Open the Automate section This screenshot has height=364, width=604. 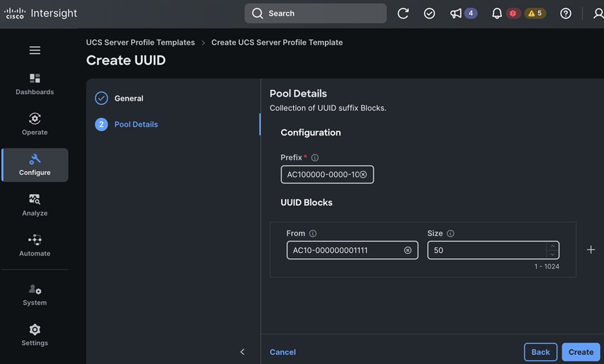pos(35,245)
